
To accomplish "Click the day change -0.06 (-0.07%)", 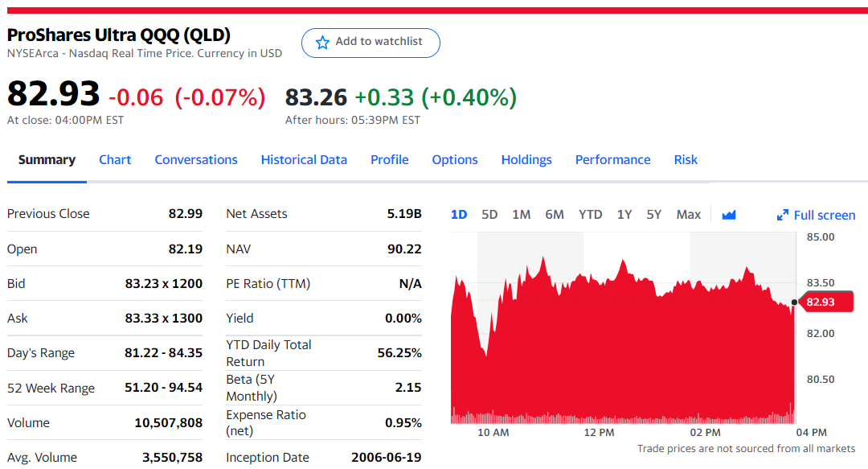I will tap(187, 97).
